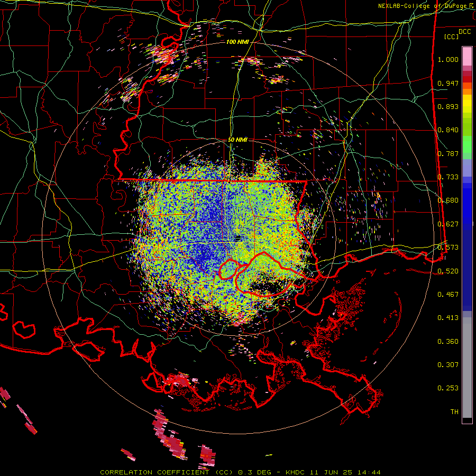
Task: Click the 50 NMI range ring label
Action: tap(237, 140)
